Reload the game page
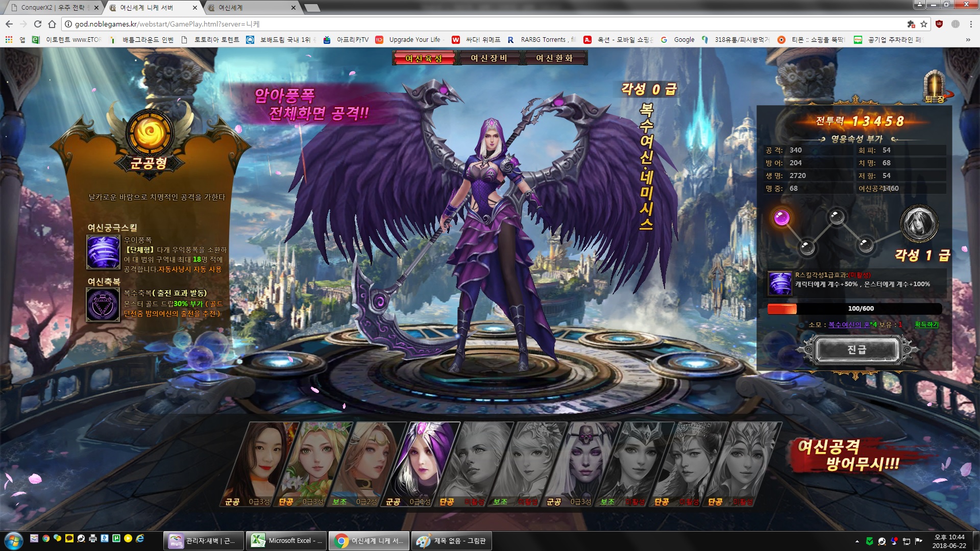980x551 pixels. [x=37, y=24]
